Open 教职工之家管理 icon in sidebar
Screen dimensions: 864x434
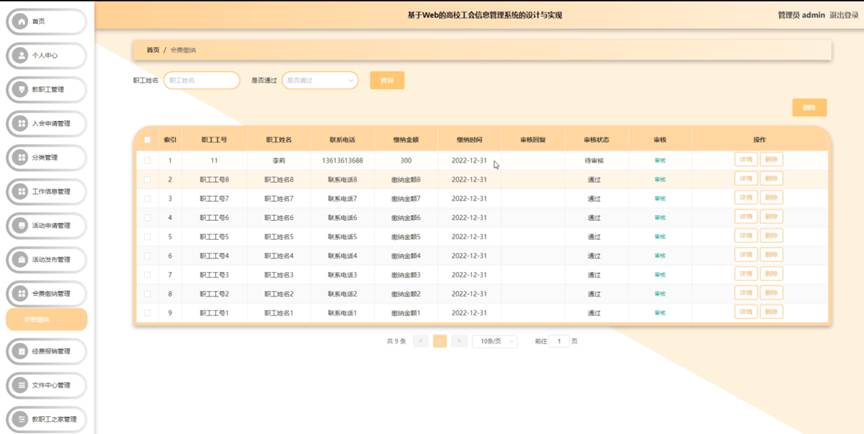click(20, 419)
